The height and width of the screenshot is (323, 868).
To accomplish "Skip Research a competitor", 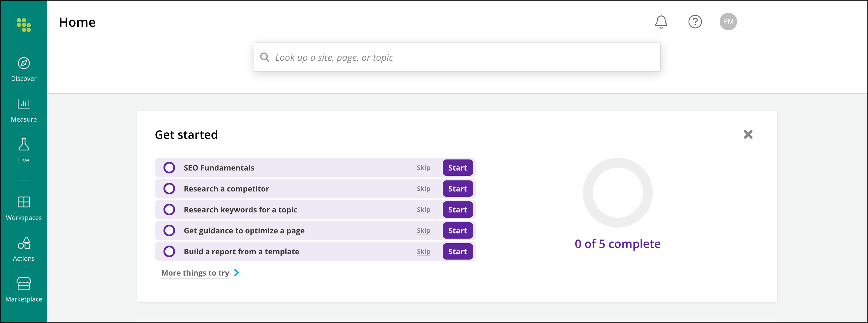I will pos(423,189).
